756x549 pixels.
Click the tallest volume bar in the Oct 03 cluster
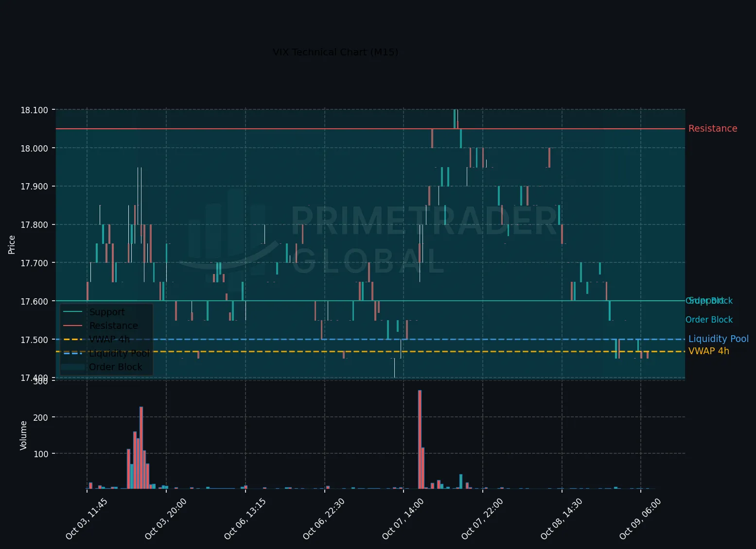(141, 447)
